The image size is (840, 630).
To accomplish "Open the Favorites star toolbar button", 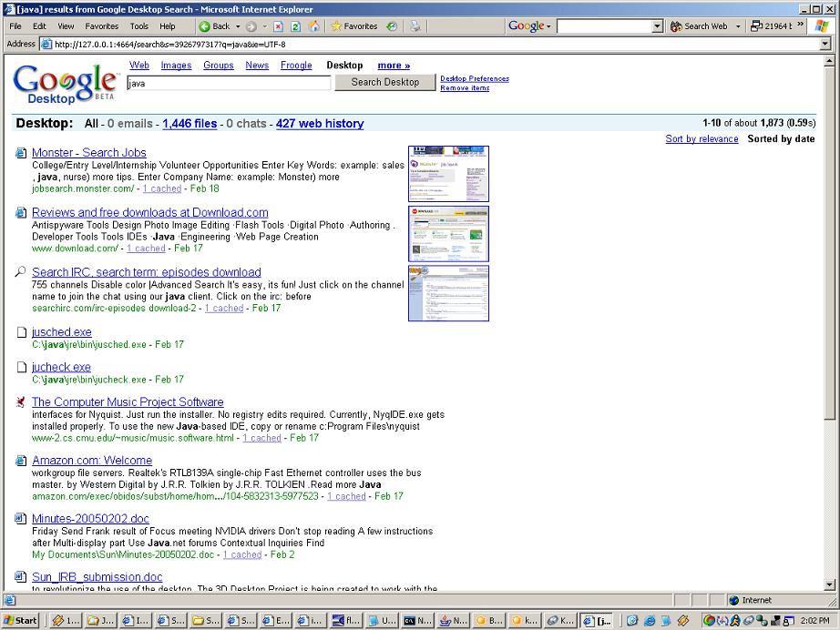I will [354, 26].
